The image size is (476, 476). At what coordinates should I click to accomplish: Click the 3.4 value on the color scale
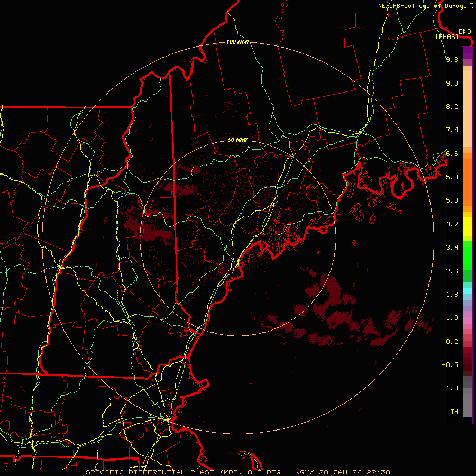coord(452,248)
